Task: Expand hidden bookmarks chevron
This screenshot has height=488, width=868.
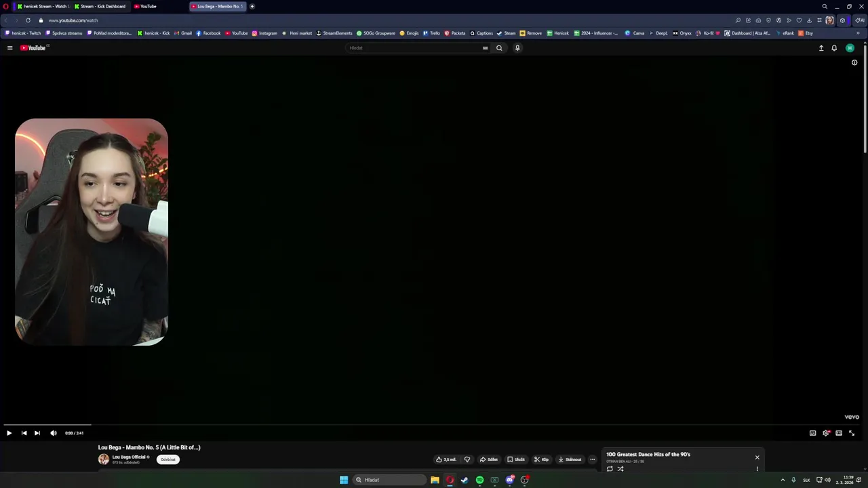Action: coord(859,33)
